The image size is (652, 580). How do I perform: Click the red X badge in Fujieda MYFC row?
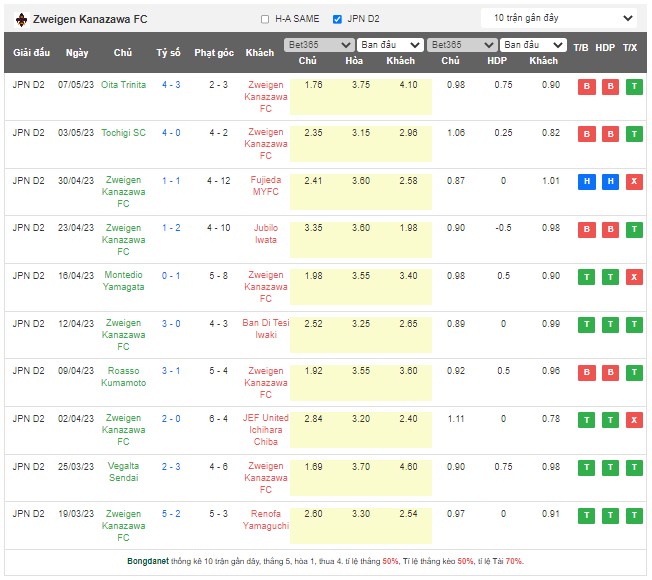633,182
